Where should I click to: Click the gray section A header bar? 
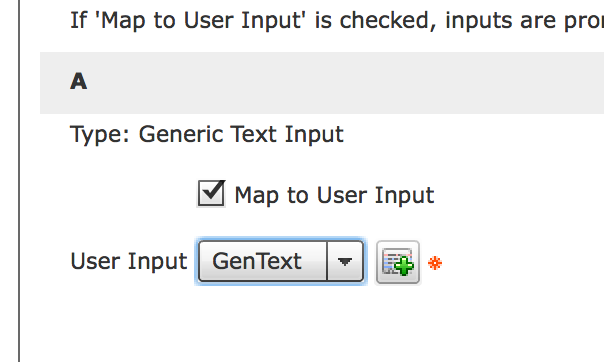pyautogui.click(x=322, y=83)
